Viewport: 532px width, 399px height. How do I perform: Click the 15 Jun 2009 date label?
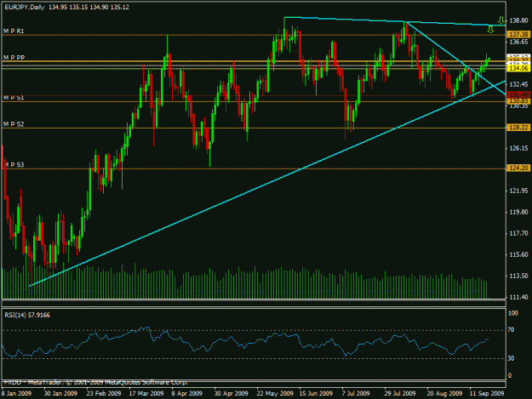point(316,393)
